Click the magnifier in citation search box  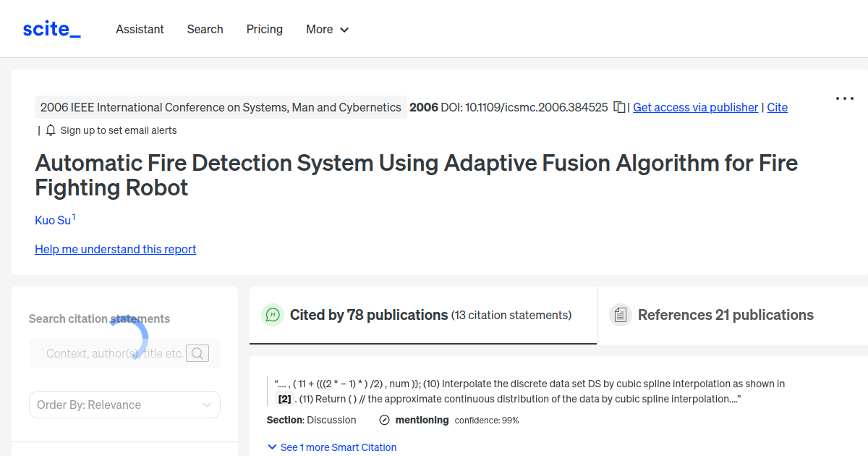(x=197, y=353)
